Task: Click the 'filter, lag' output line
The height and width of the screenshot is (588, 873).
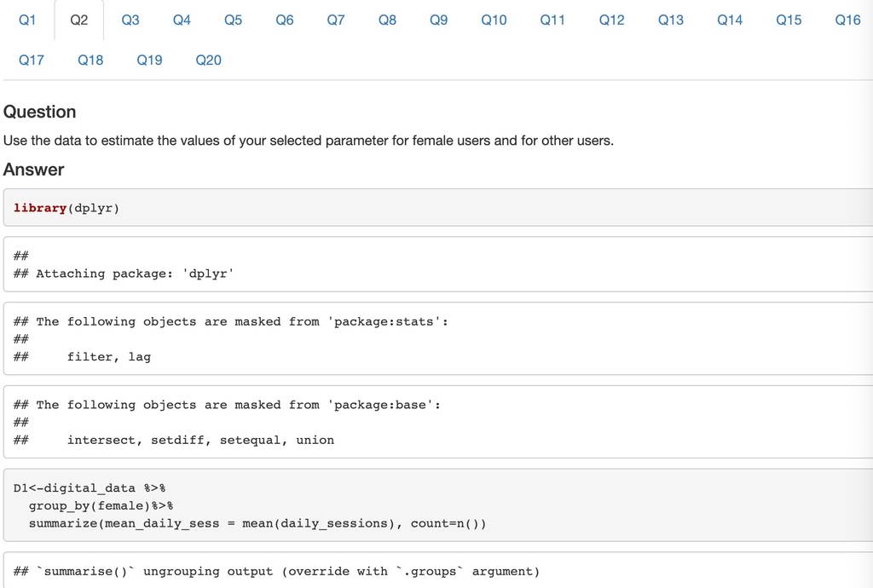Action: coord(82,356)
